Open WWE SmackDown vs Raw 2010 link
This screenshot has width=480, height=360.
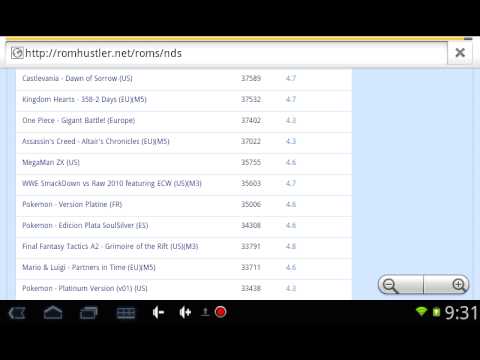click(112, 183)
